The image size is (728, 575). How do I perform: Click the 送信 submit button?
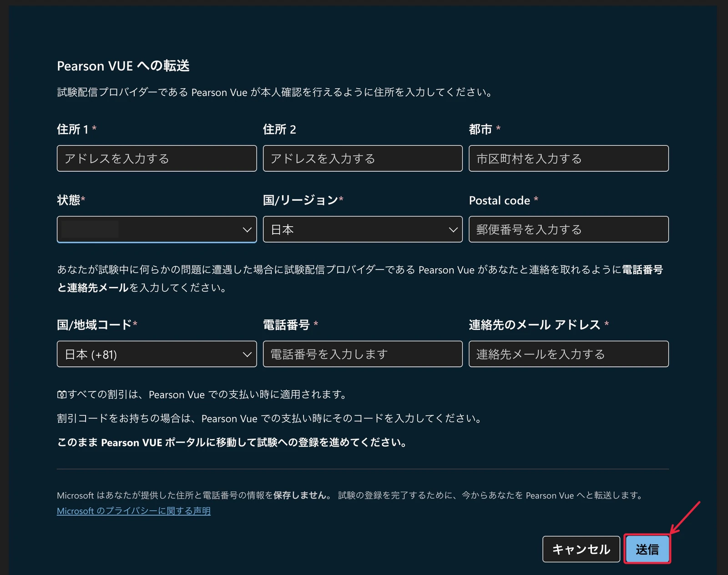[647, 549]
